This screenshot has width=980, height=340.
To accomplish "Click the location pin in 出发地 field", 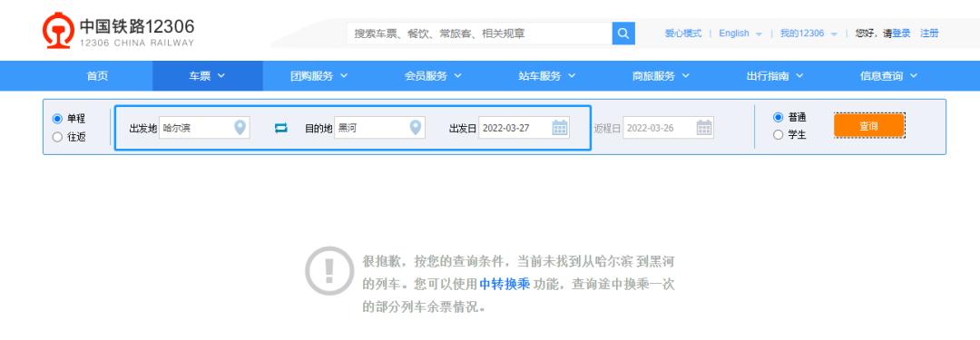I will (x=240, y=128).
